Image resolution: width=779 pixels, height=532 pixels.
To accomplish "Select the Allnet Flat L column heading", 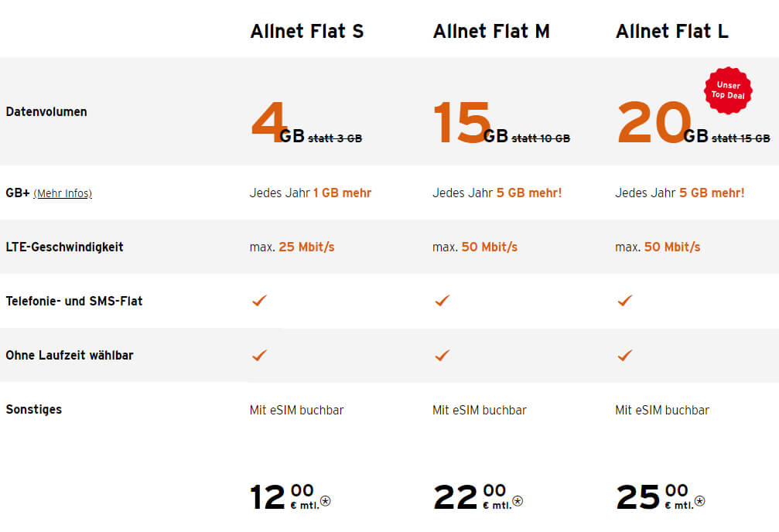I will pyautogui.click(x=671, y=32).
